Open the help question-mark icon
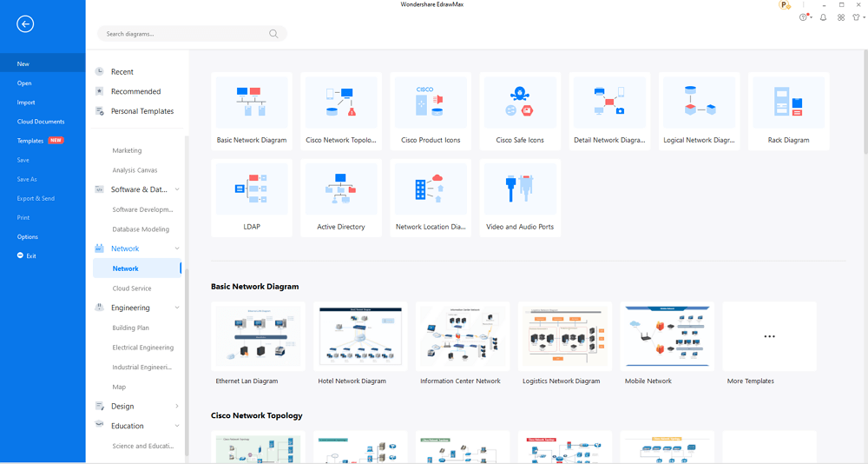 (x=804, y=17)
